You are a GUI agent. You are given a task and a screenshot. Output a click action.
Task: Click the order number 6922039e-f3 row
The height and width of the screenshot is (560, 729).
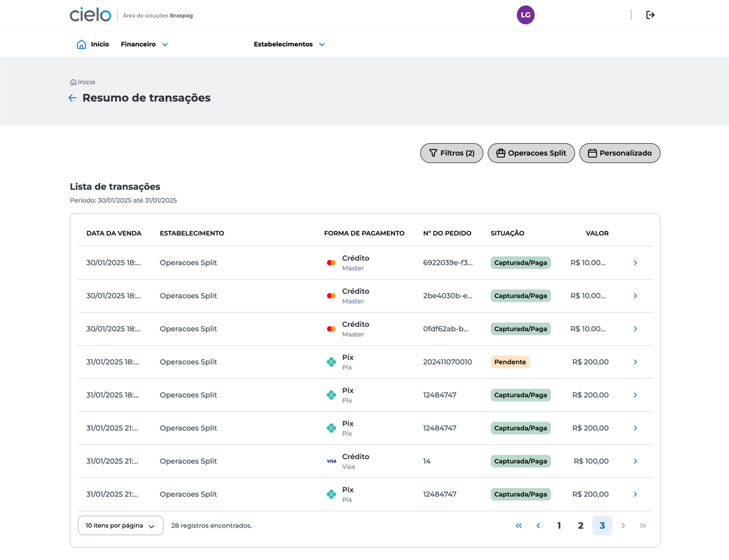coord(447,263)
